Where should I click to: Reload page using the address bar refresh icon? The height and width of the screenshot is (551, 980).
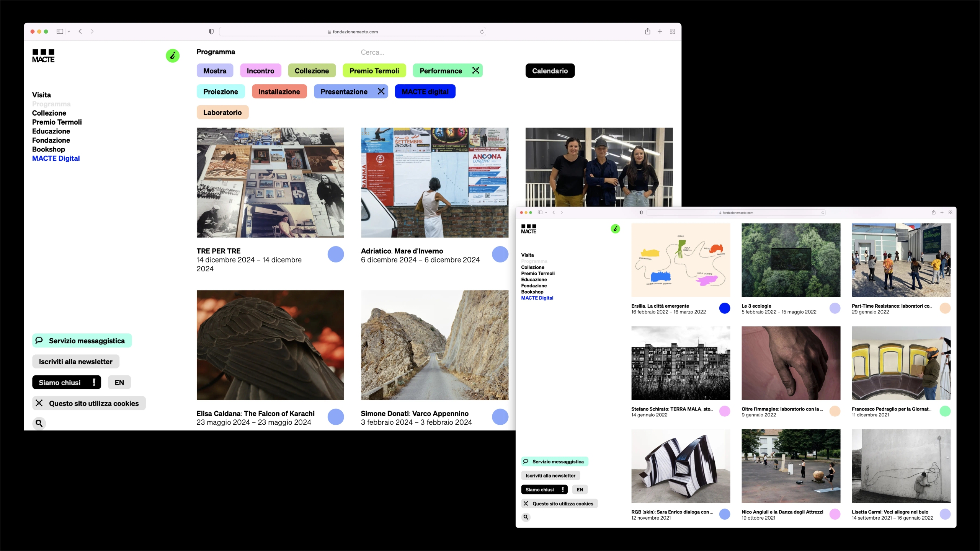tap(482, 32)
